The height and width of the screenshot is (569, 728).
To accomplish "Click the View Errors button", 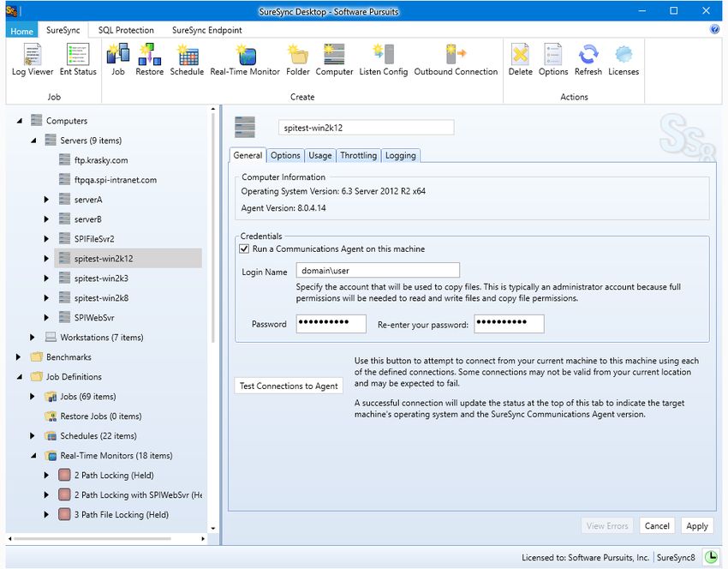I will pyautogui.click(x=607, y=526).
